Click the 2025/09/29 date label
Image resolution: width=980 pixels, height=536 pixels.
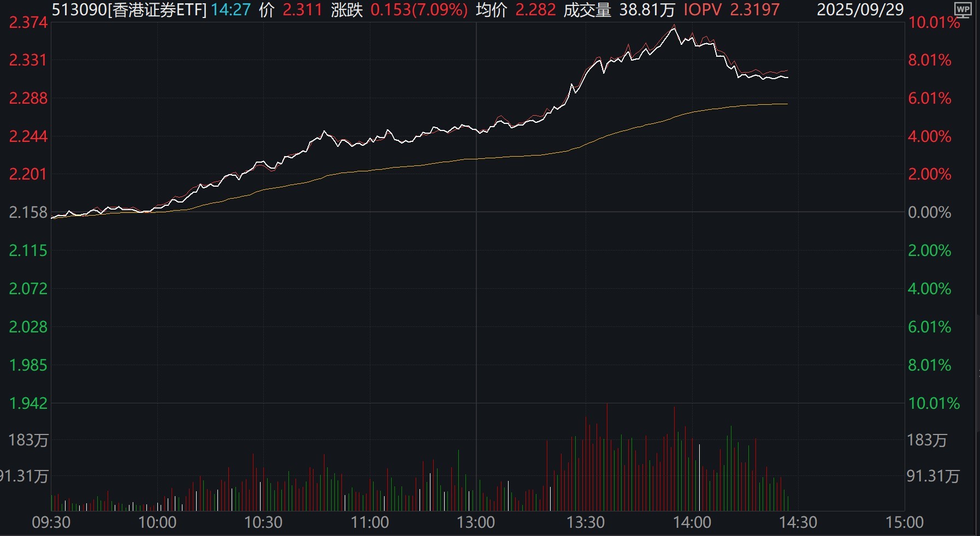coord(860,10)
